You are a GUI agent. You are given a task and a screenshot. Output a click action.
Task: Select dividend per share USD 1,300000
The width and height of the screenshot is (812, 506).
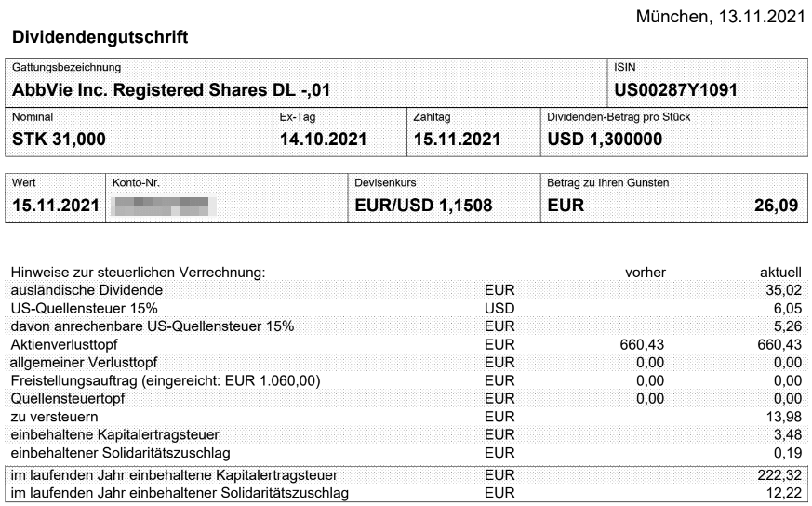tap(605, 140)
